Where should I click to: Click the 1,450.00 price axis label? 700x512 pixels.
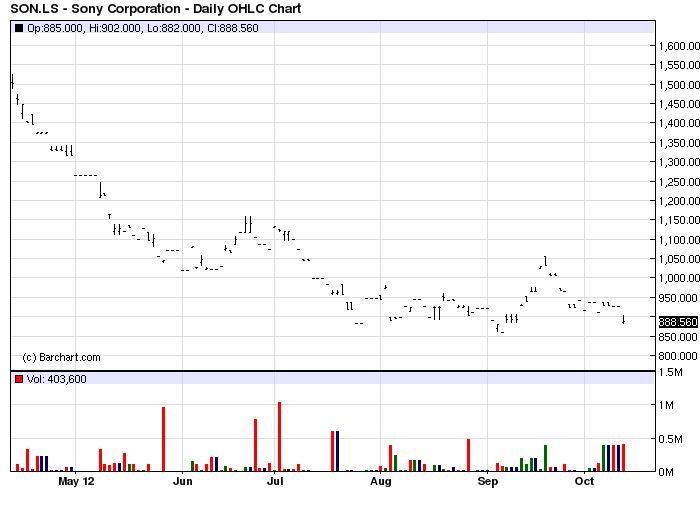[x=679, y=104]
